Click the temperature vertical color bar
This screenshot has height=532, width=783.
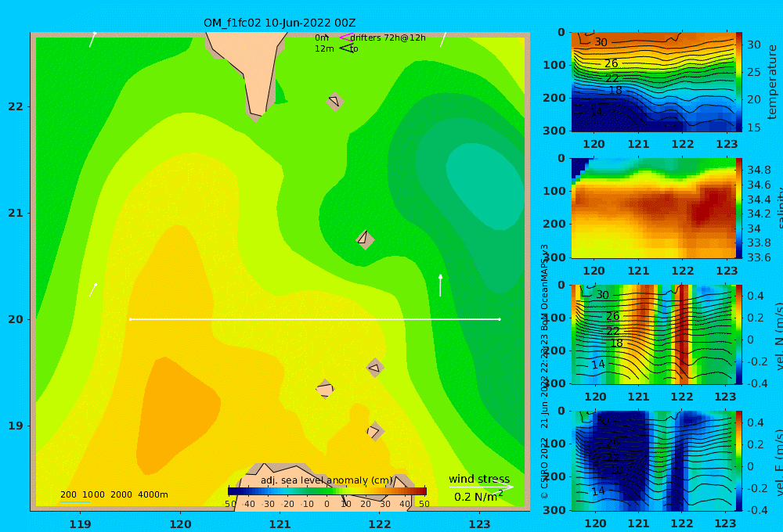coord(738,82)
